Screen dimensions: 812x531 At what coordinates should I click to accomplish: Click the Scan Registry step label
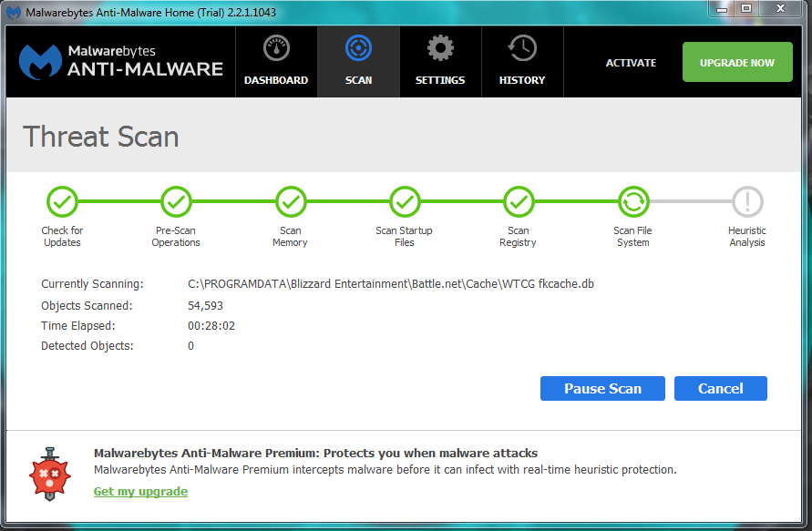518,237
